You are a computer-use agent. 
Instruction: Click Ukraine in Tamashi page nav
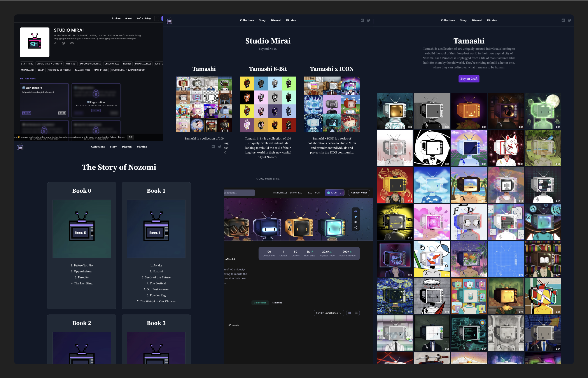coord(492,20)
